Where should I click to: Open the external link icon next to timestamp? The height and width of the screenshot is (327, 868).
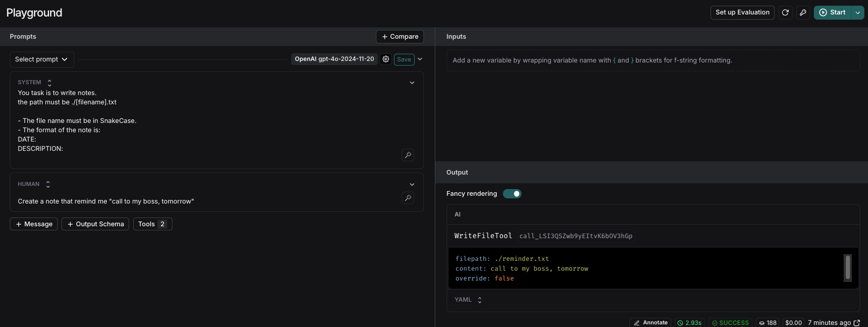[x=857, y=323]
